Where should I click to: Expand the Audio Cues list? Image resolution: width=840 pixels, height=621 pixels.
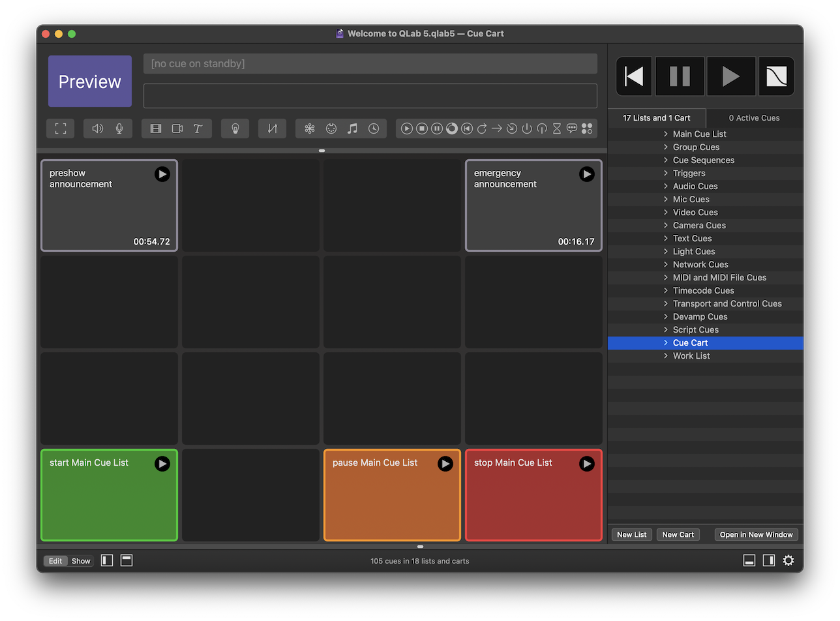[x=665, y=186]
